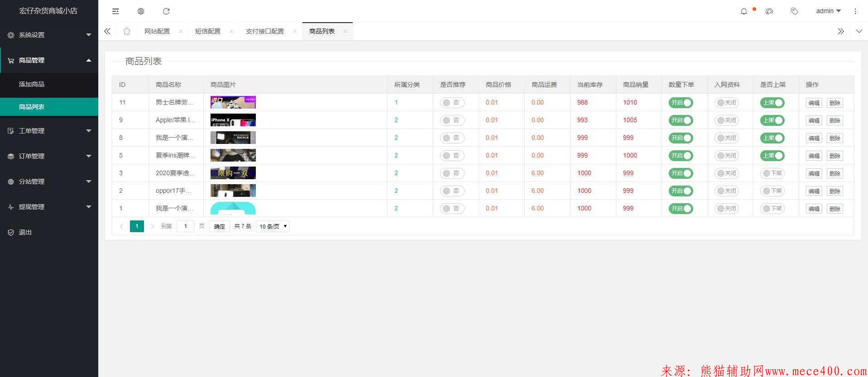
Task: Click 删除 button for product ID 3
Action: tap(834, 173)
